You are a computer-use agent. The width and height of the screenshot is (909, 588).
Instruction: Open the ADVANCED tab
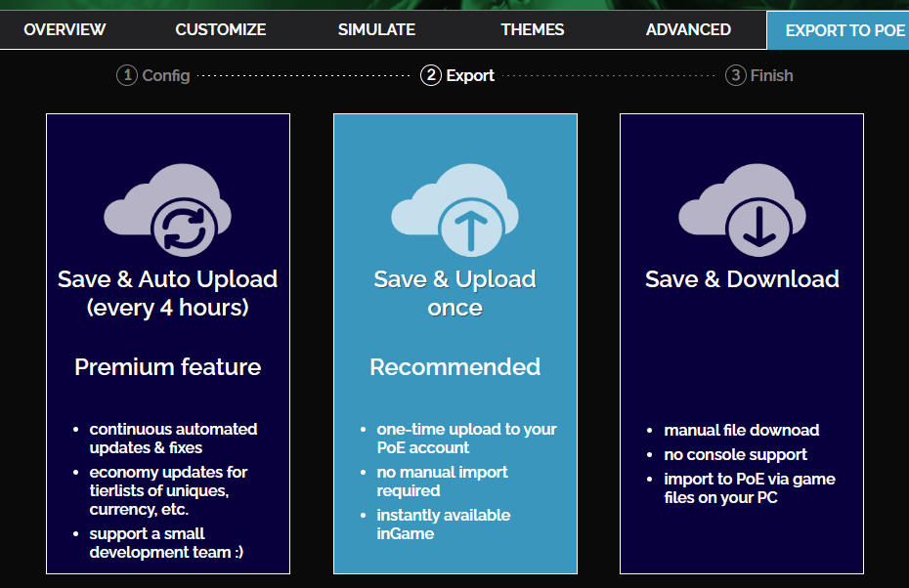(688, 29)
